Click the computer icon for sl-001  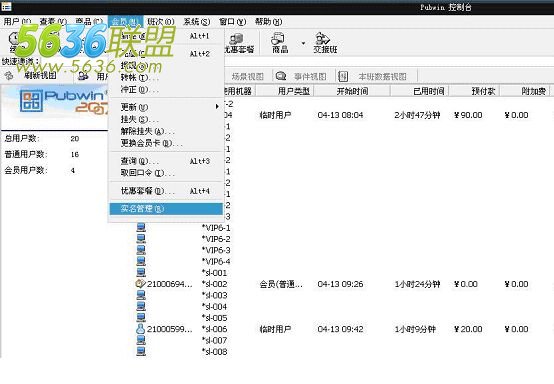tap(141, 273)
